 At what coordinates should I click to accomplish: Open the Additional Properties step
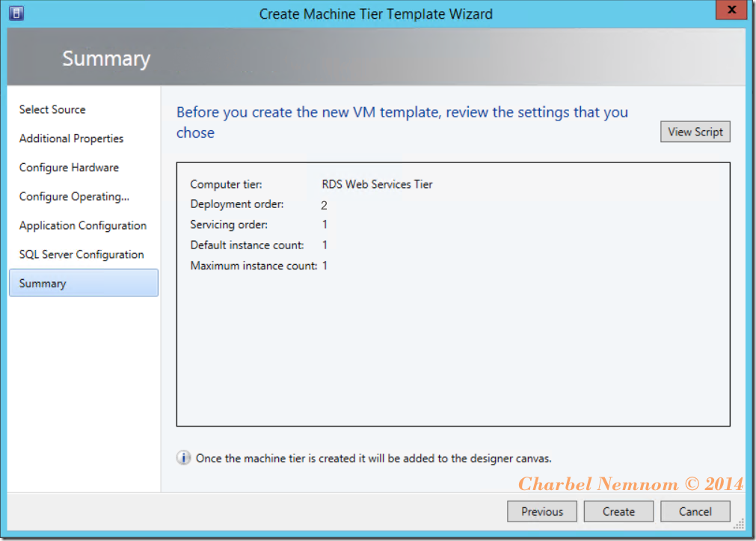71,138
